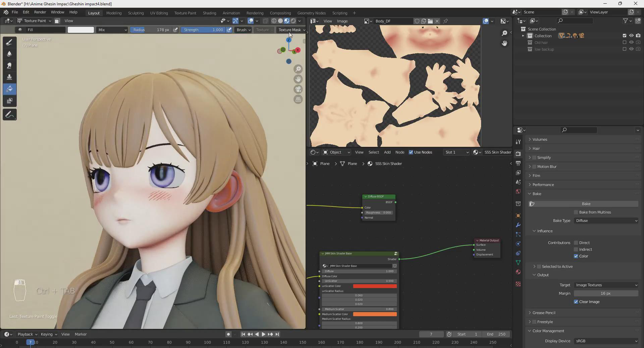Toggle Use Nodes checkbox
Viewport: 644px width, 348px height.
point(411,152)
